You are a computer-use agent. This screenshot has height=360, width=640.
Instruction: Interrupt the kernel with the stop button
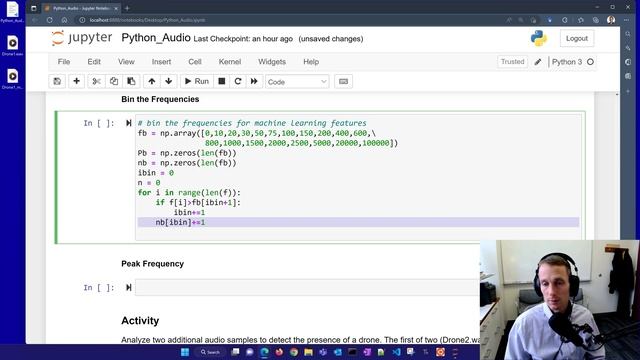(x=222, y=81)
